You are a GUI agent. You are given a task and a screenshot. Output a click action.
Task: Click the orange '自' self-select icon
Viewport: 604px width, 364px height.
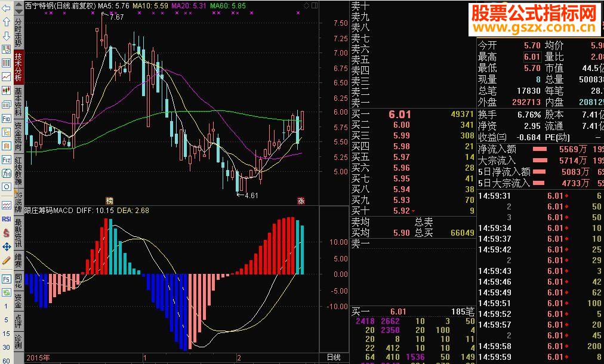[x=6, y=146]
